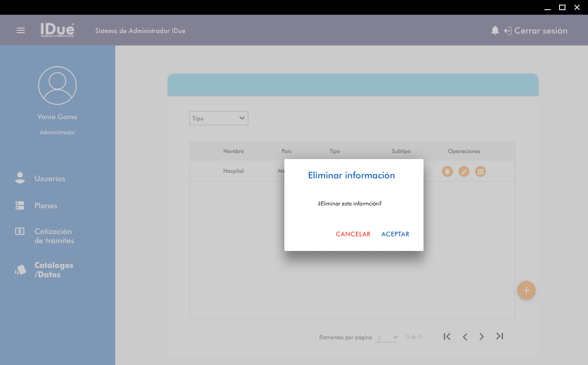Screen dimensions: 588x365
Task: Click the notifications bell icon
Action: [x=495, y=30]
